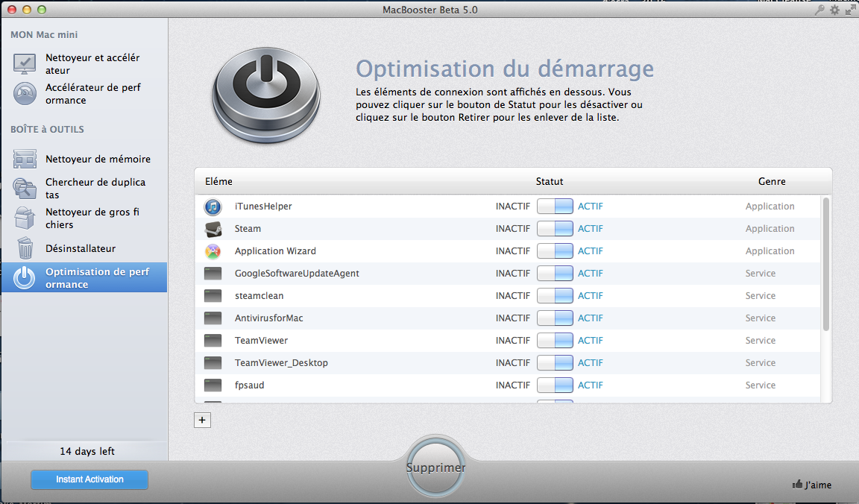Viewport: 859px width, 504px height.
Task: Select Désinstallateur in the toolbox
Action: coord(81,248)
